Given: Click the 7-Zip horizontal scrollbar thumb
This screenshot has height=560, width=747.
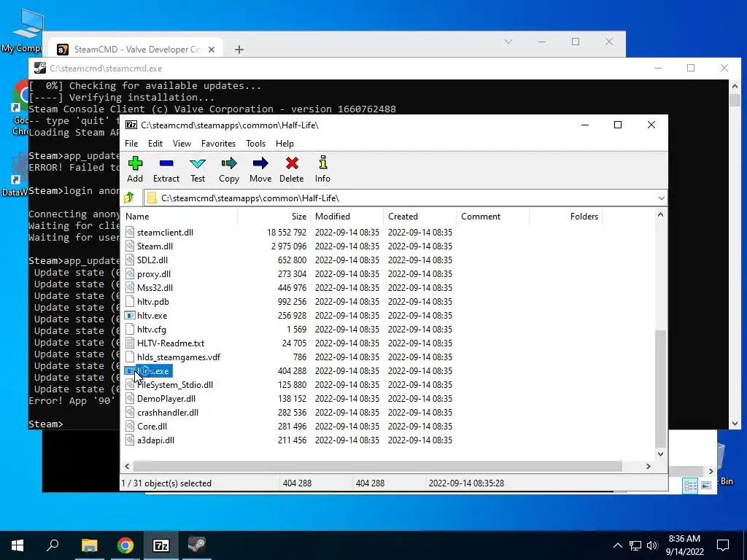Looking at the screenshot, I should 378,466.
